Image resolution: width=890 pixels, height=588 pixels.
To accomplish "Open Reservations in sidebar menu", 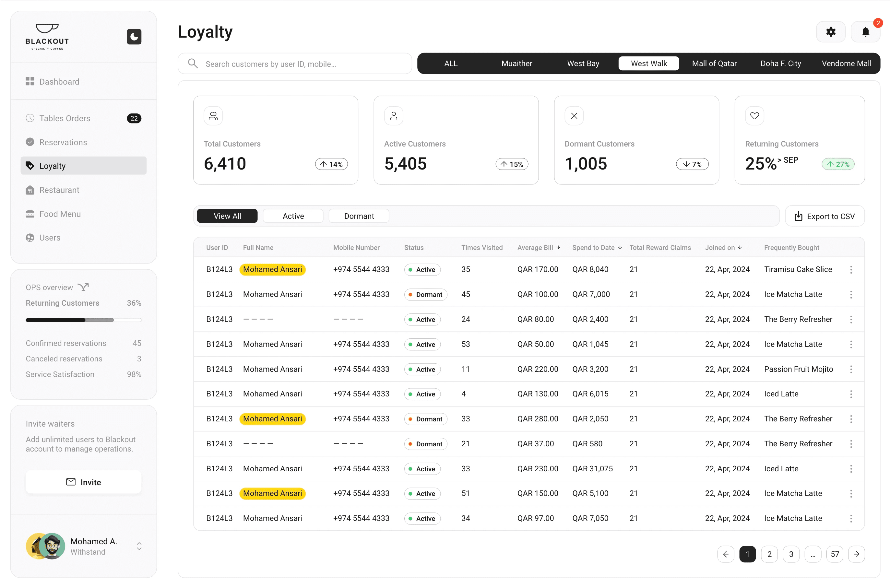I will pos(63,143).
